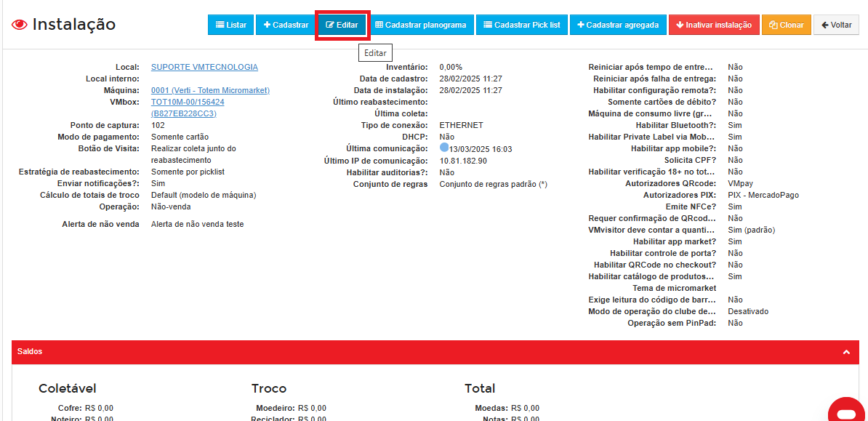Clone the installation with Clonar
This screenshot has height=421, width=868.
click(787, 25)
